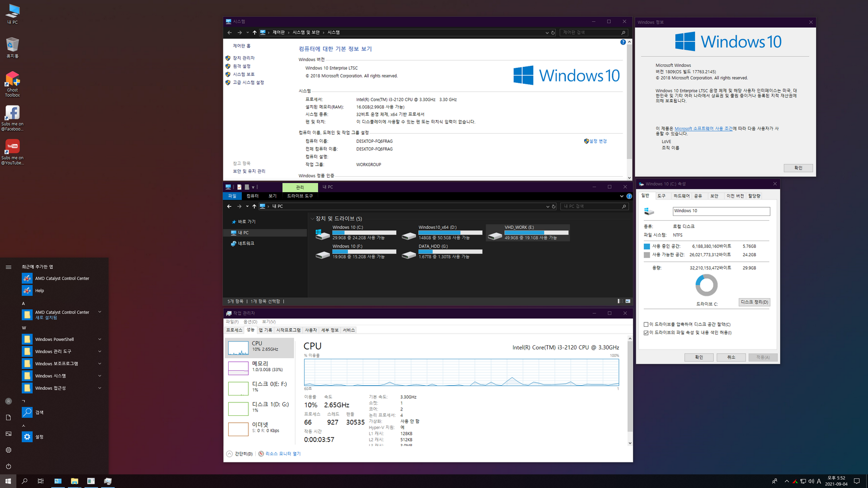Select the 내 PC desktop icon
The width and height of the screenshot is (868, 488).
coord(12,14)
